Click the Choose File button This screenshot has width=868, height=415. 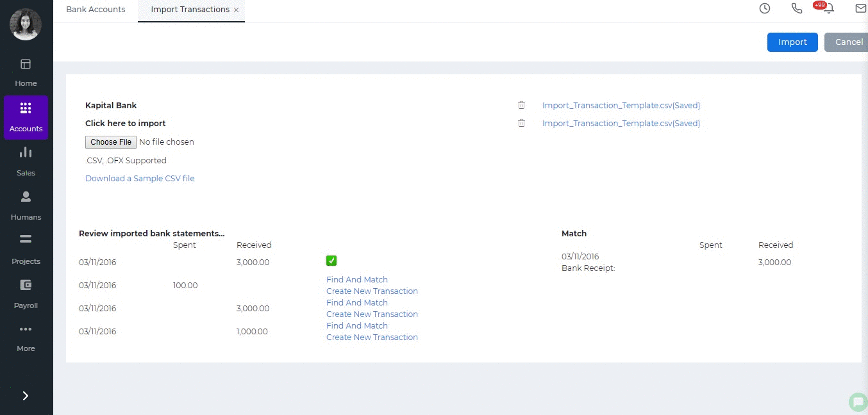[x=110, y=142]
